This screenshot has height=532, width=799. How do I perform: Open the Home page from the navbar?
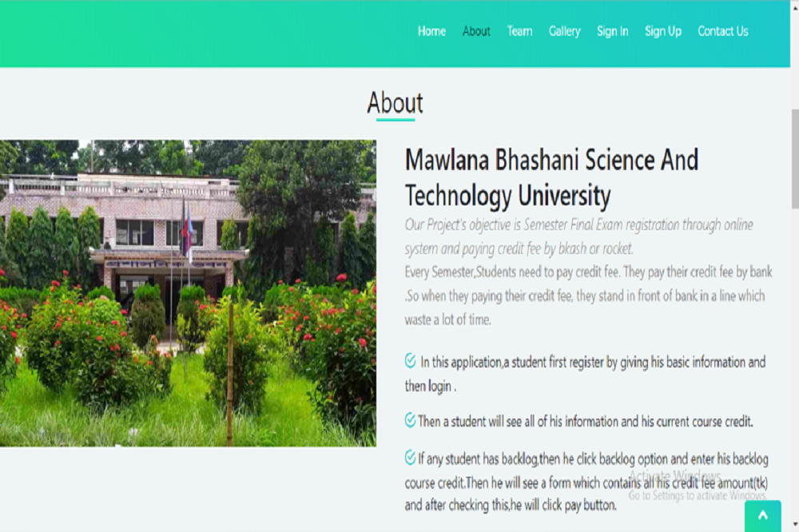pos(431,31)
